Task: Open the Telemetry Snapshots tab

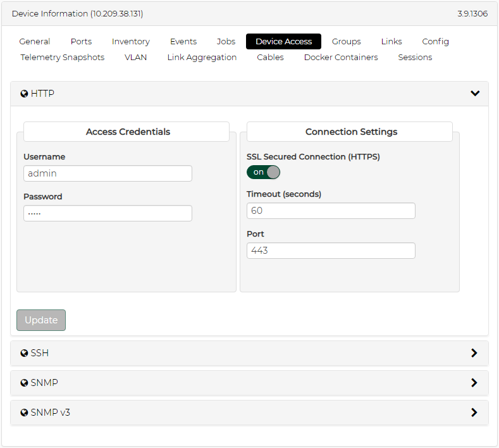Action: point(63,58)
